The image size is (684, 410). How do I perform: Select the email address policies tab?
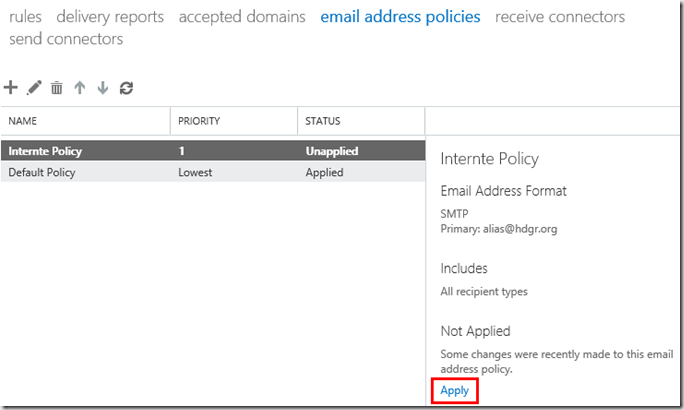[400, 17]
